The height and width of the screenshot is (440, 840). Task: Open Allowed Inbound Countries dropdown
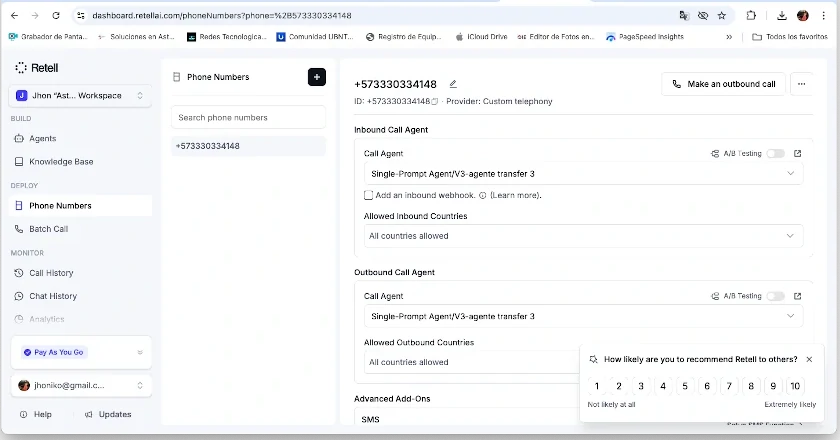[583, 236]
